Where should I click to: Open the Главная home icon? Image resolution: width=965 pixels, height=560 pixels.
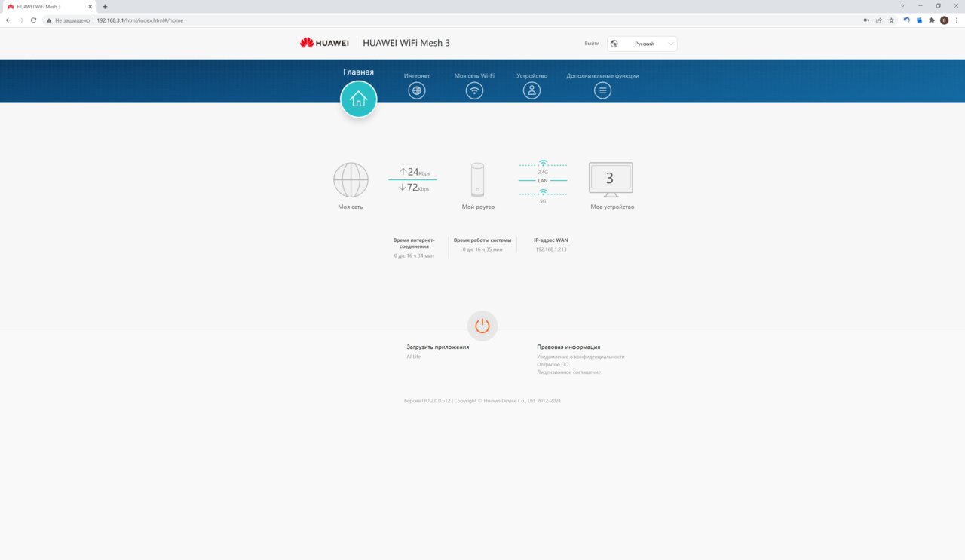point(358,99)
